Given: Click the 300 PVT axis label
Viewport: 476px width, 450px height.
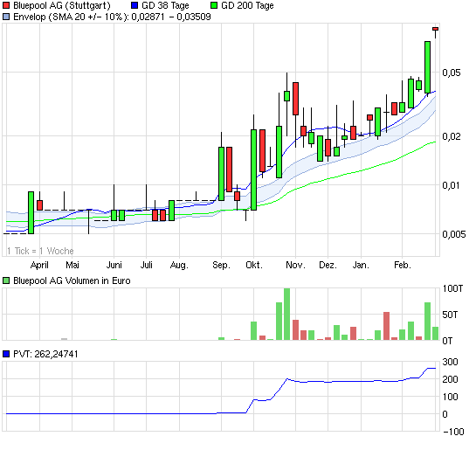Looking at the screenshot, I should point(450,362).
